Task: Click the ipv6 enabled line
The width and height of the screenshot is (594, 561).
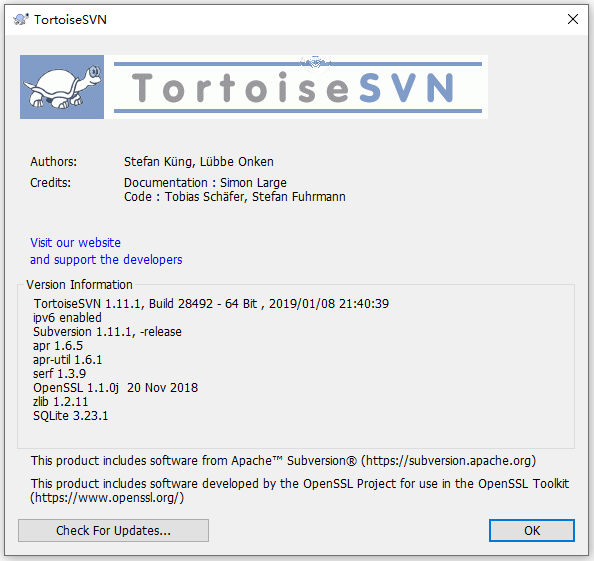Action: 67,317
